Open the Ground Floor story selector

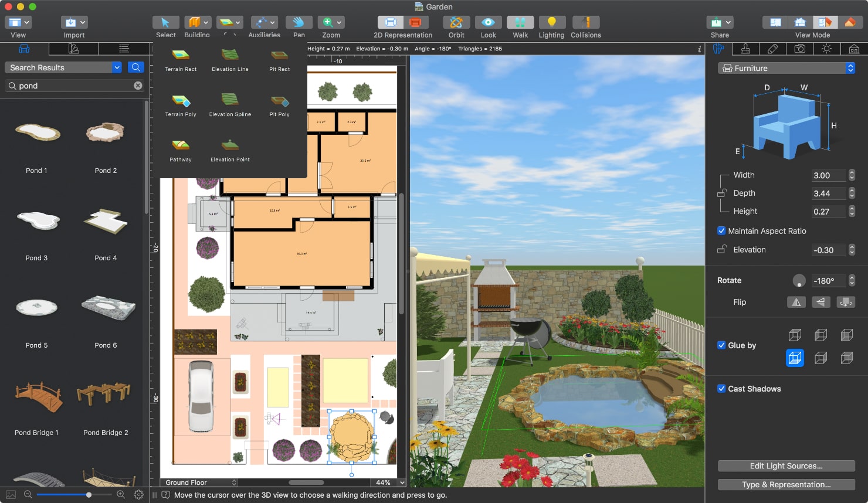(199, 482)
